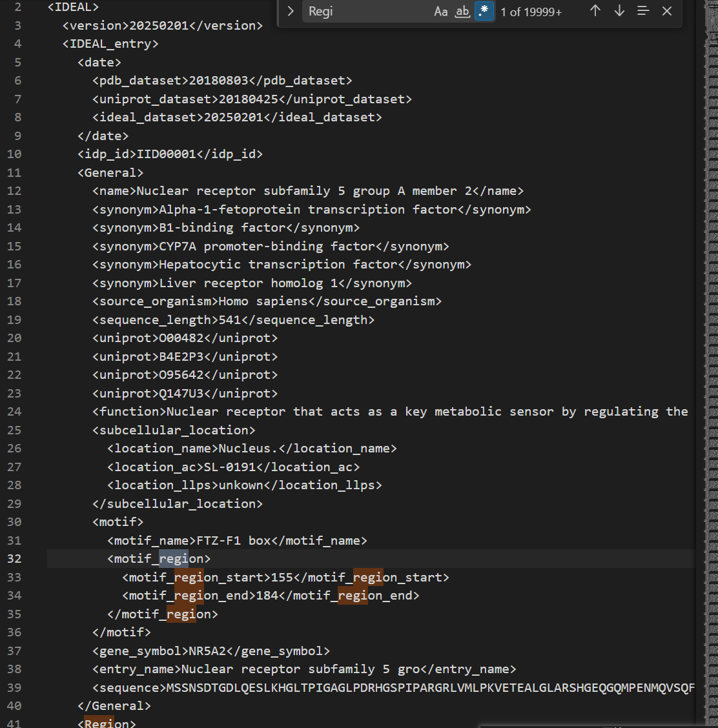Click line number 32 in gutter
Screen dimensions: 718x728
coord(14,558)
